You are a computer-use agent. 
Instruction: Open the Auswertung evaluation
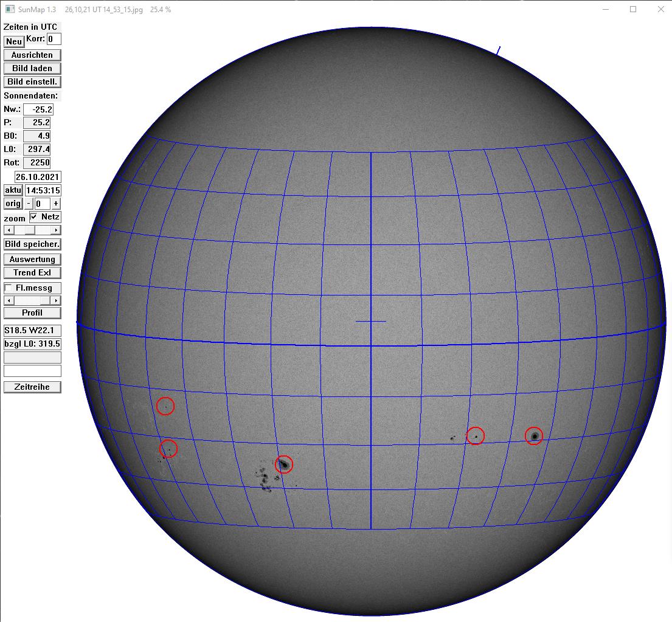pos(32,259)
